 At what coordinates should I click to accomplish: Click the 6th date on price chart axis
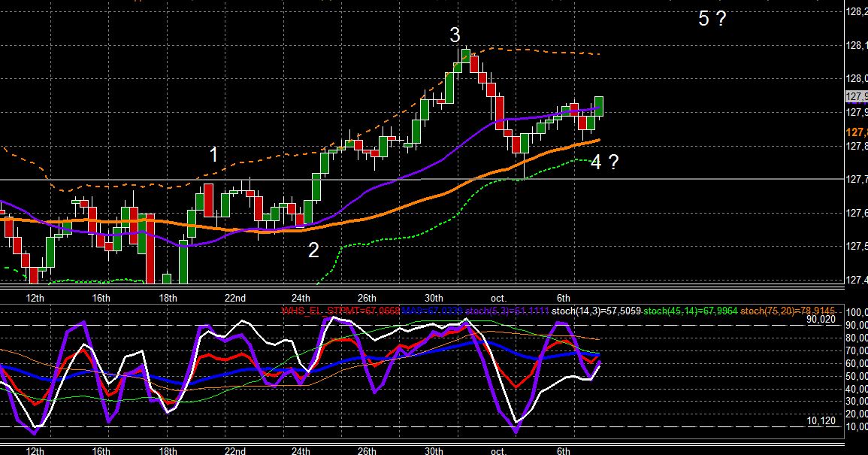pos(563,298)
